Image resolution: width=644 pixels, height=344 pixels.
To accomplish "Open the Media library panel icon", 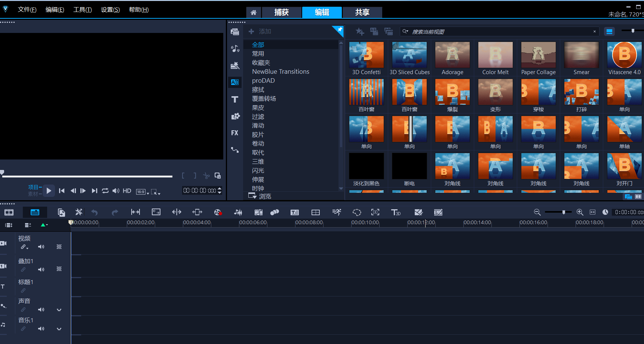I will point(235,32).
